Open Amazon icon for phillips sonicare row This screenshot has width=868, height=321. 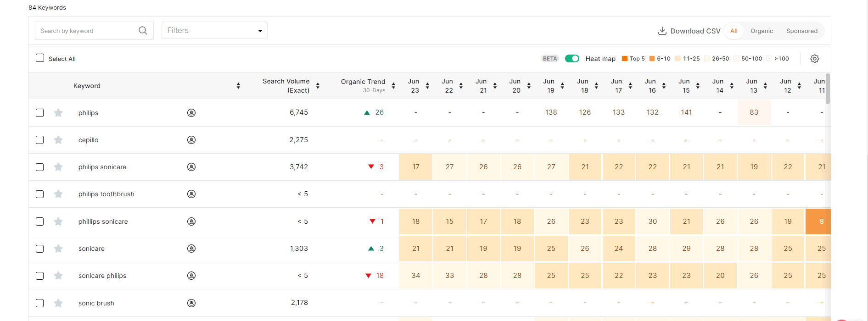[x=191, y=221]
